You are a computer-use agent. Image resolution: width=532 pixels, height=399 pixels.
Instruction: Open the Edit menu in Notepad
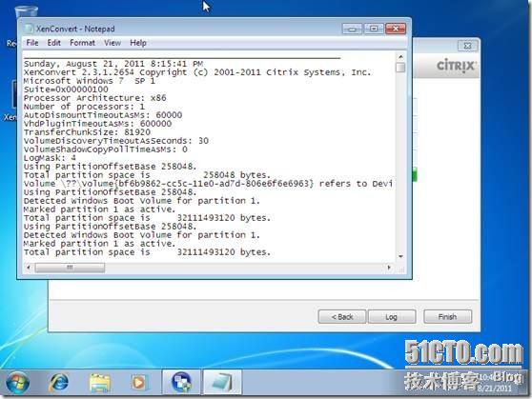tap(54, 43)
